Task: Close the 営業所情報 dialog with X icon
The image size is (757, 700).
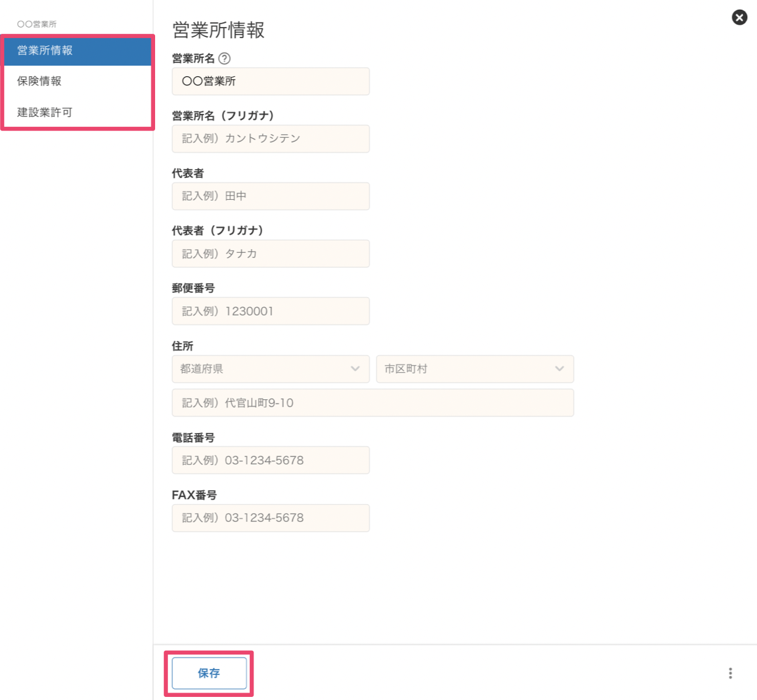Action: coord(739,17)
